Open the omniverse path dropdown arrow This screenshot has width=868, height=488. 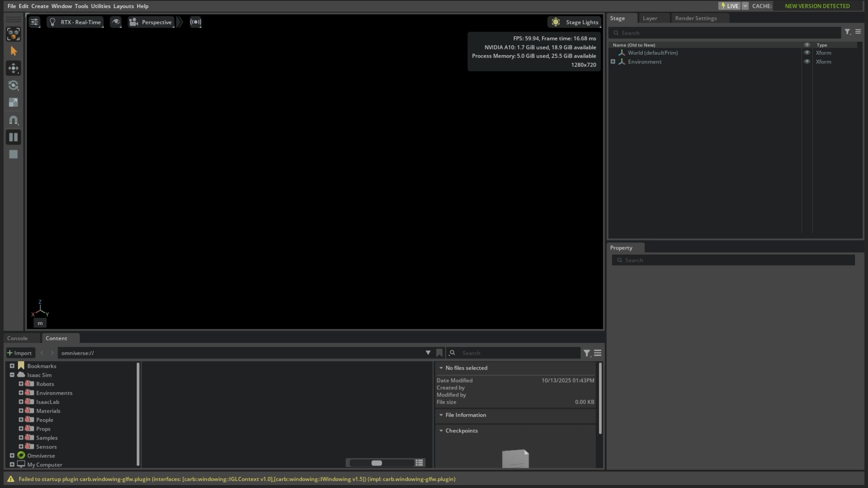[428, 353]
